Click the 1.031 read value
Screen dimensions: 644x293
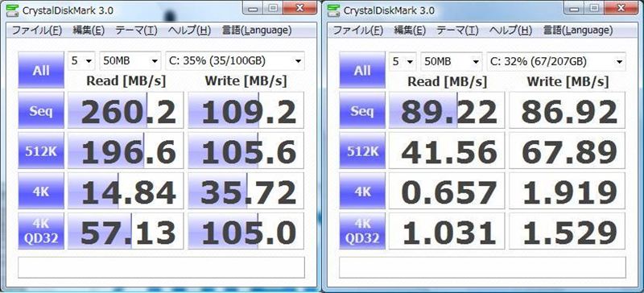point(447,231)
